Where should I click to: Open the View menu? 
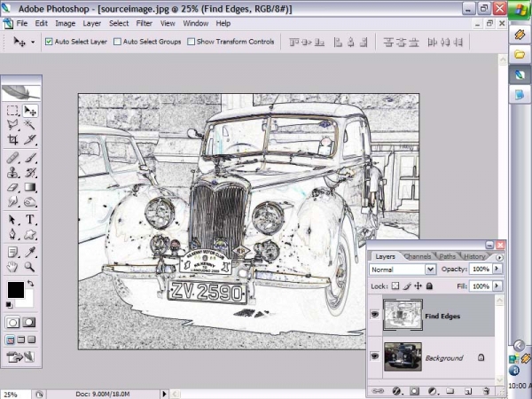coord(168,23)
